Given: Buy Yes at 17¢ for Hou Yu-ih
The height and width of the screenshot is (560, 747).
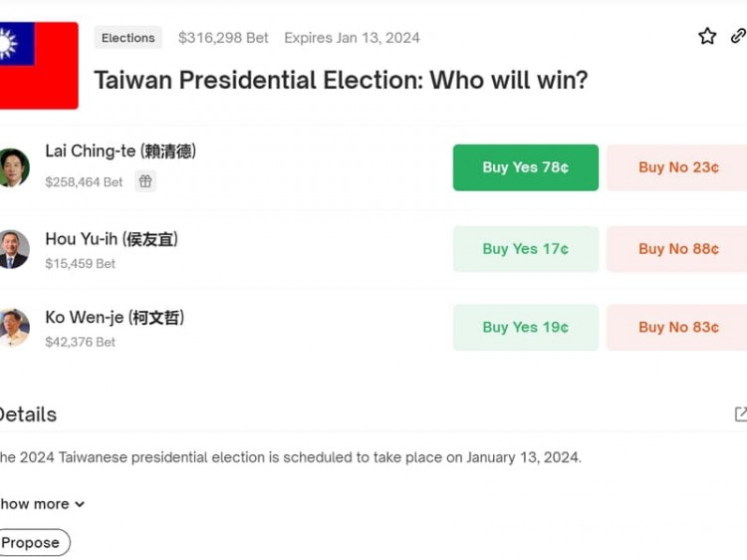Looking at the screenshot, I should click(x=526, y=249).
